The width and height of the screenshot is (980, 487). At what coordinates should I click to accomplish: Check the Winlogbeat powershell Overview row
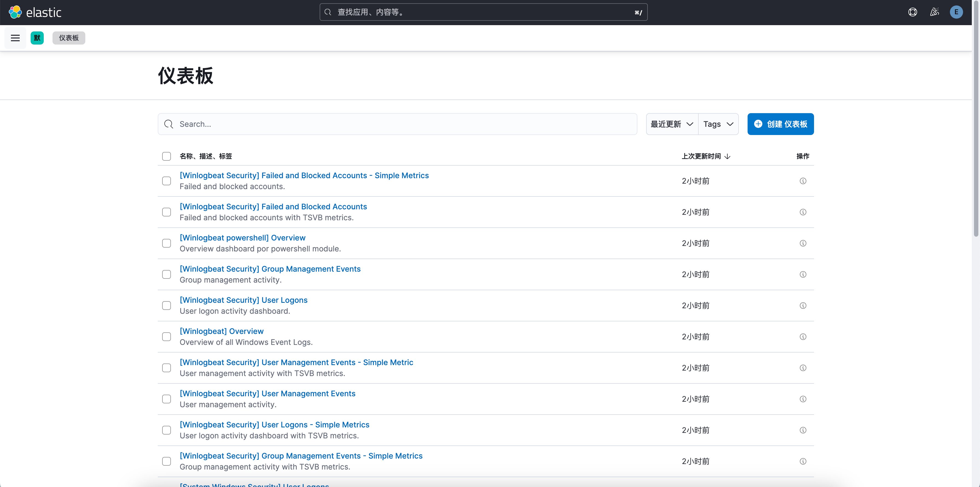click(166, 243)
